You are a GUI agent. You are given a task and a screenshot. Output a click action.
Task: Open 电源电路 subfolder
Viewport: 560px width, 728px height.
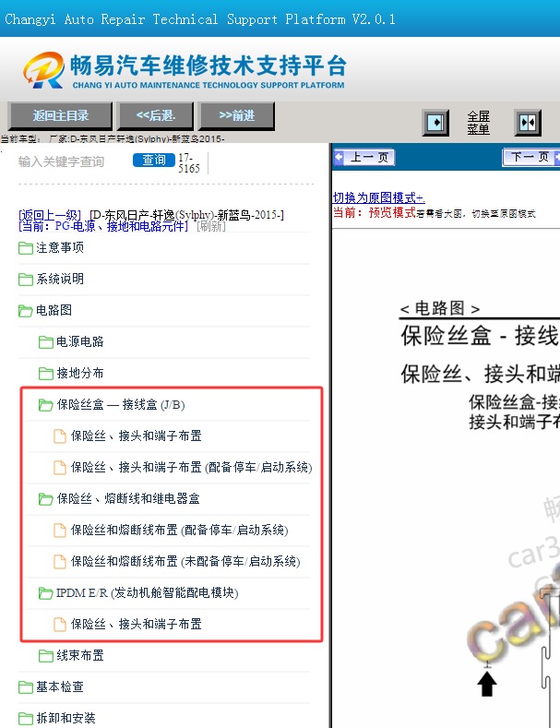(80, 341)
